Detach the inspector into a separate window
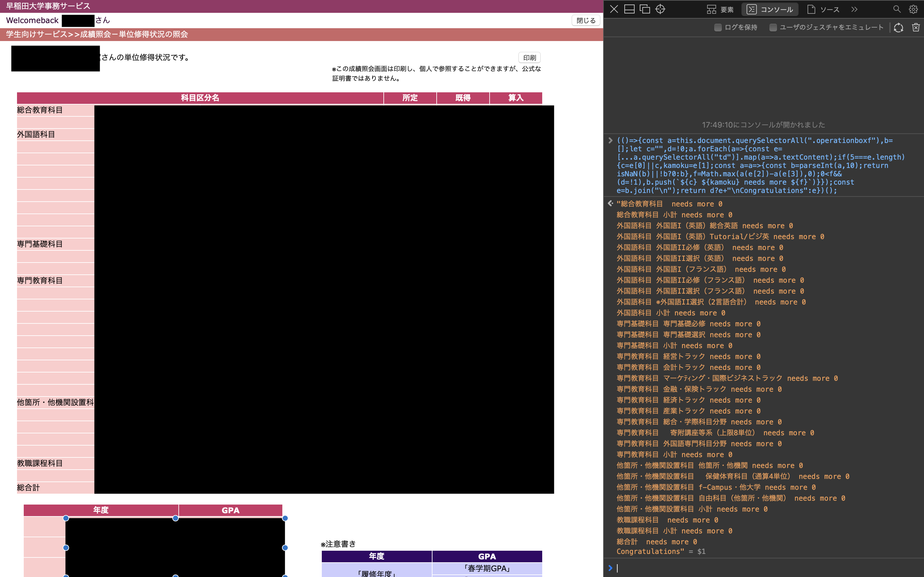 pyautogui.click(x=645, y=9)
